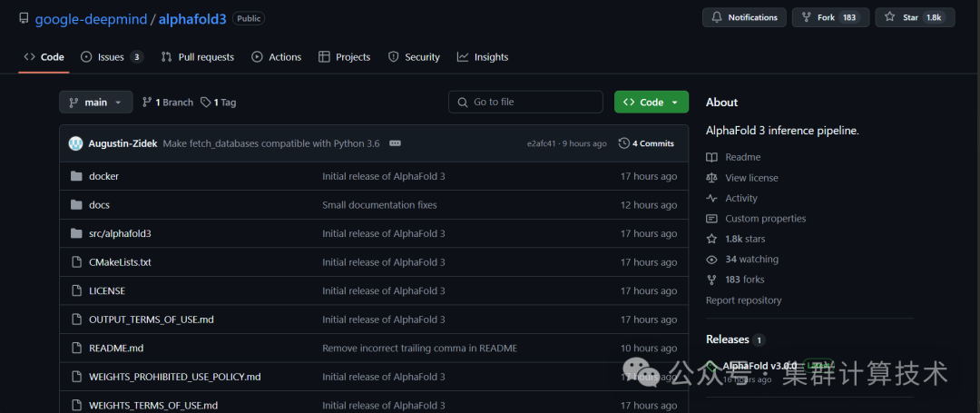Click the fork icon beside 183 forks
Screen dimensions: 980x413
711,280
